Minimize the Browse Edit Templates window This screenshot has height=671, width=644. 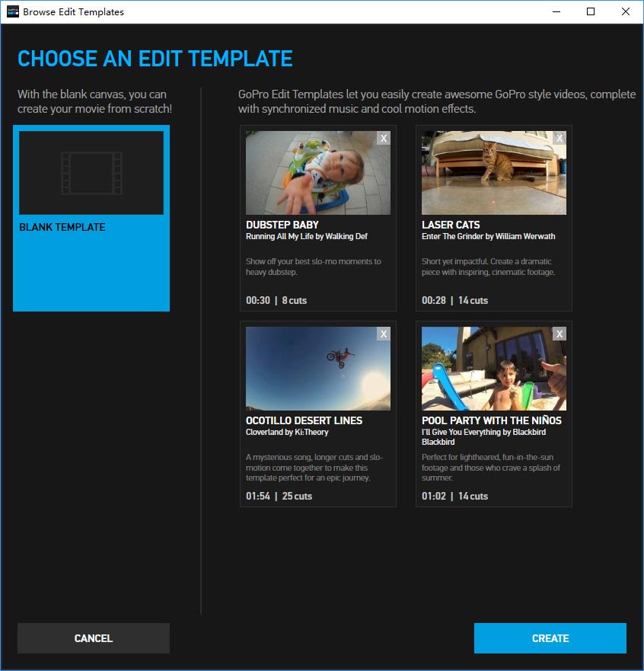tap(556, 11)
